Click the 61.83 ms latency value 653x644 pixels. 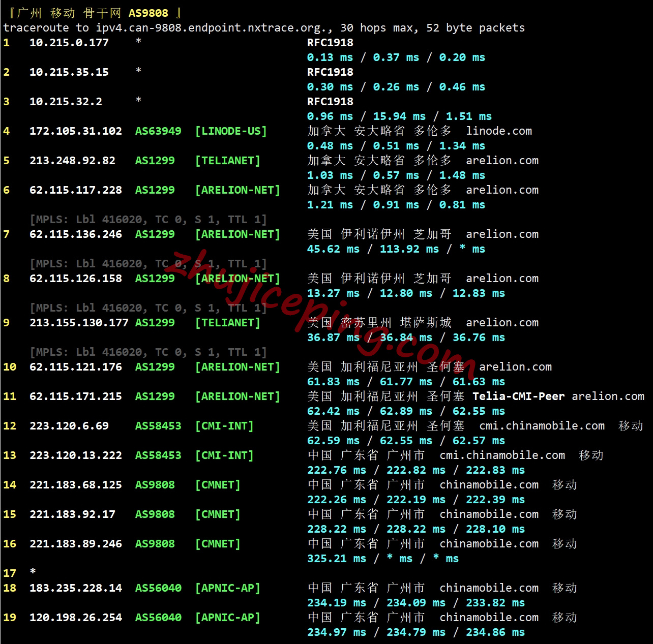point(333,382)
